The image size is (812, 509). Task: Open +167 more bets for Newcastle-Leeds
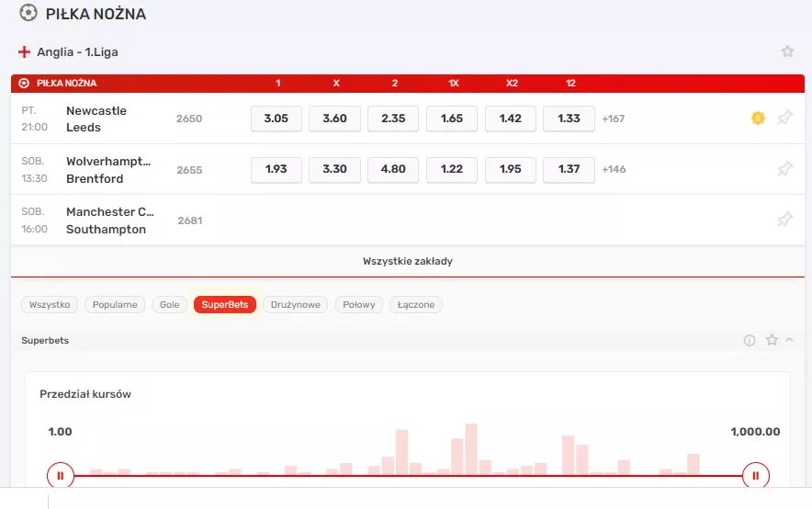click(x=614, y=119)
